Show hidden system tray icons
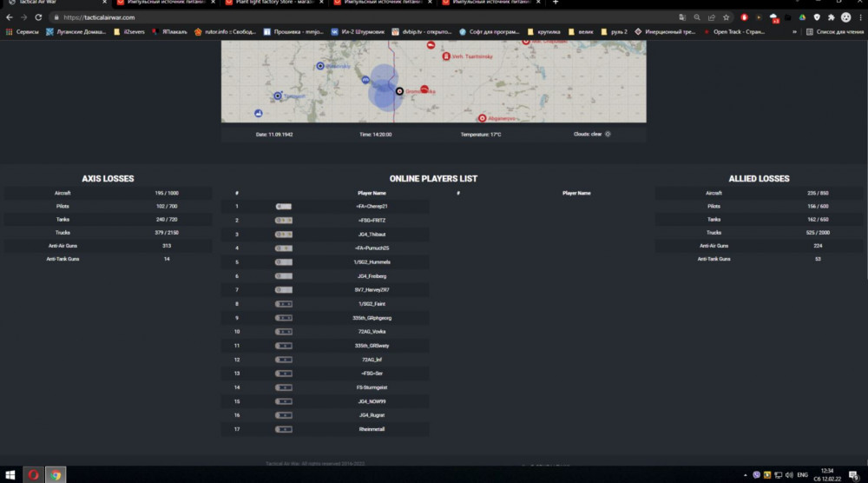The width and height of the screenshot is (868, 483). tap(745, 475)
